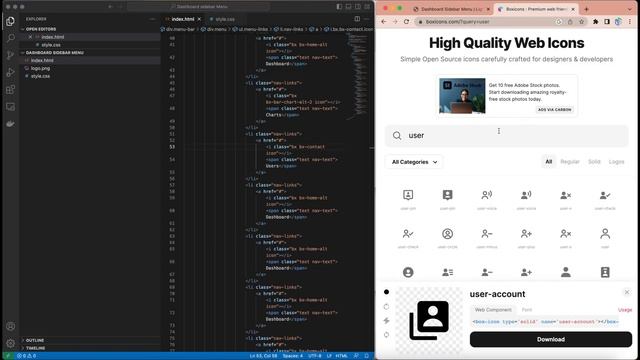Image resolution: width=640 pixels, height=360 pixels.
Task: Select the solid user-voice icon
Action: click(526, 195)
